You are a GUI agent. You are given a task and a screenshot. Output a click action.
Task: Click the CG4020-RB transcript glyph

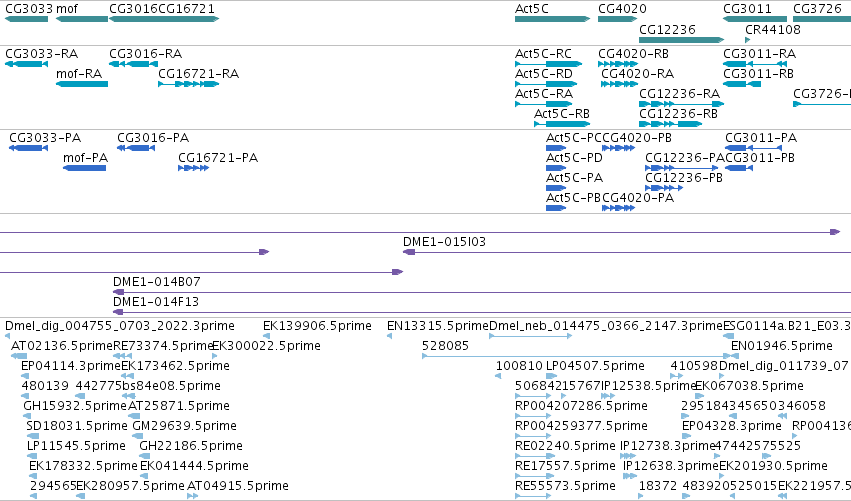point(618,64)
